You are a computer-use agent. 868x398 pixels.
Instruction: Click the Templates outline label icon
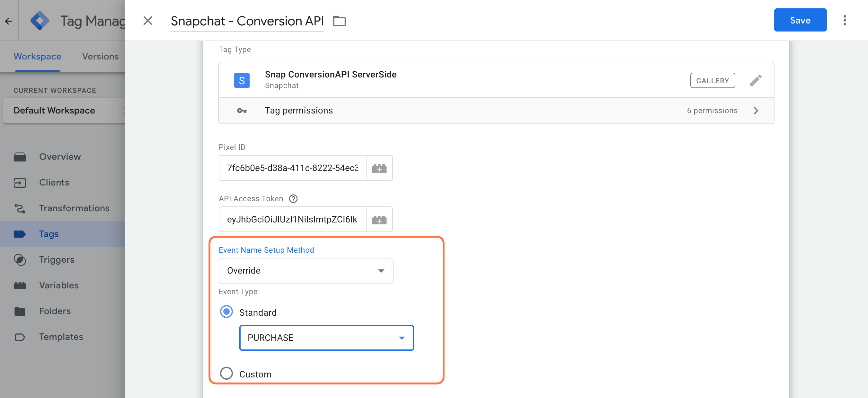click(20, 337)
